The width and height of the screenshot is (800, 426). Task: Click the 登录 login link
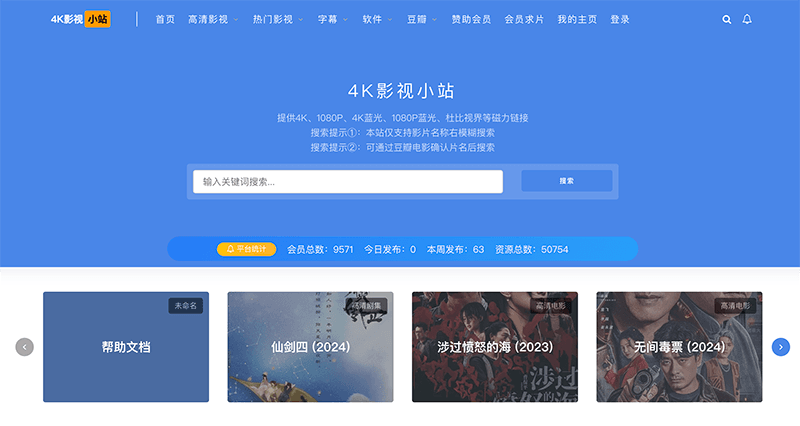click(620, 19)
